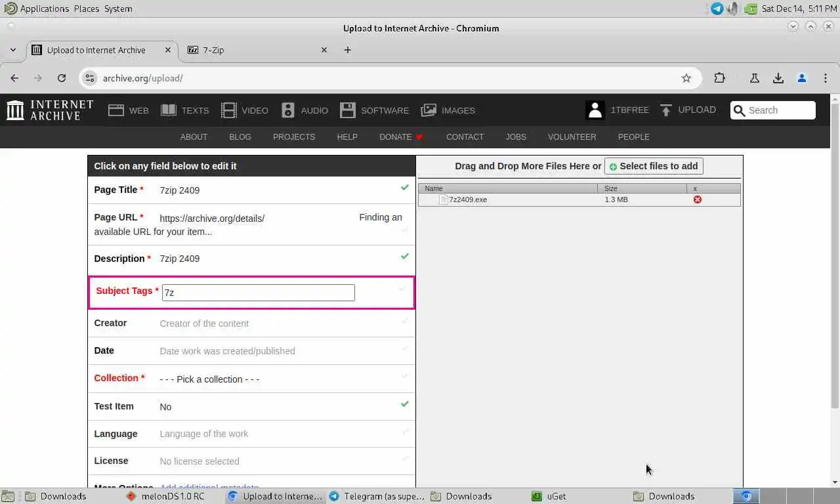
Task: Open the tab search dropdown arrow
Action: 13,50
